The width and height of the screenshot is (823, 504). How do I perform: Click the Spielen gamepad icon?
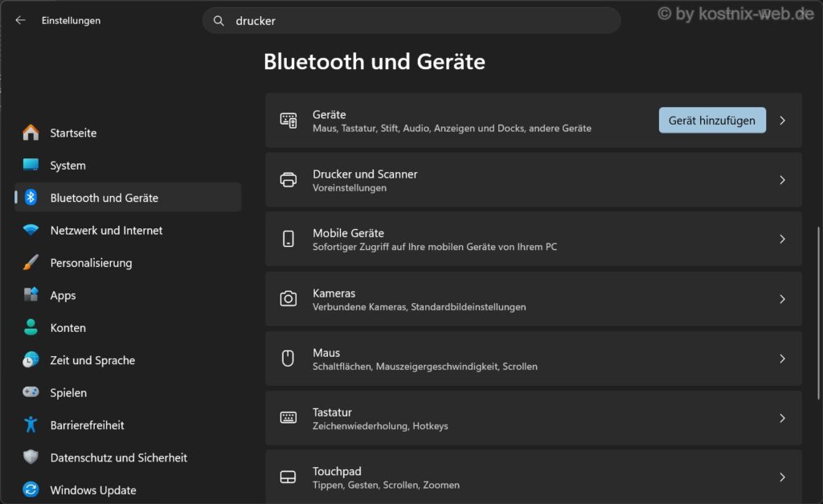tap(31, 392)
